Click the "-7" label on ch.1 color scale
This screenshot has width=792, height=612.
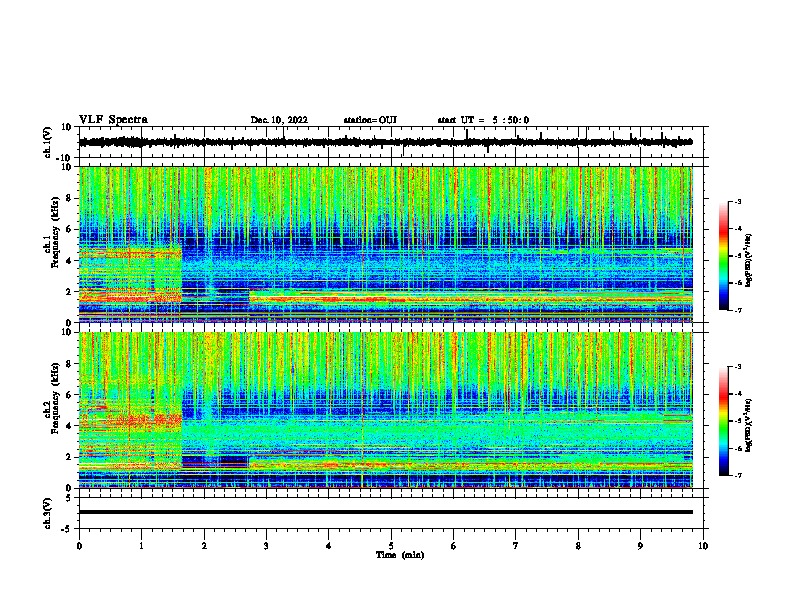pyautogui.click(x=738, y=310)
